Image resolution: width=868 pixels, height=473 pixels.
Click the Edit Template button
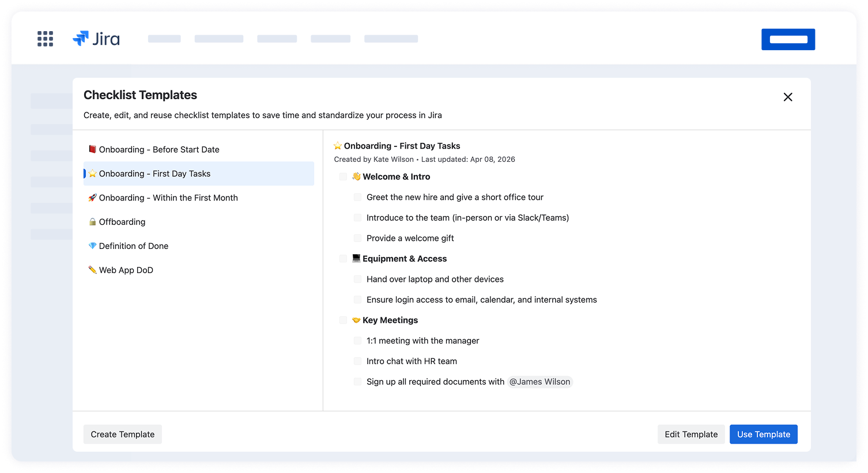click(x=690, y=434)
